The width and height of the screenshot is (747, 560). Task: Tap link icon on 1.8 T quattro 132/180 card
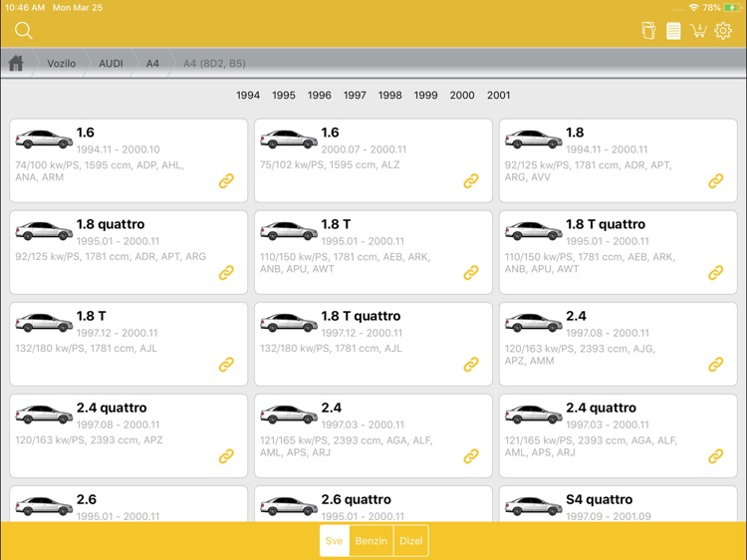point(471,364)
